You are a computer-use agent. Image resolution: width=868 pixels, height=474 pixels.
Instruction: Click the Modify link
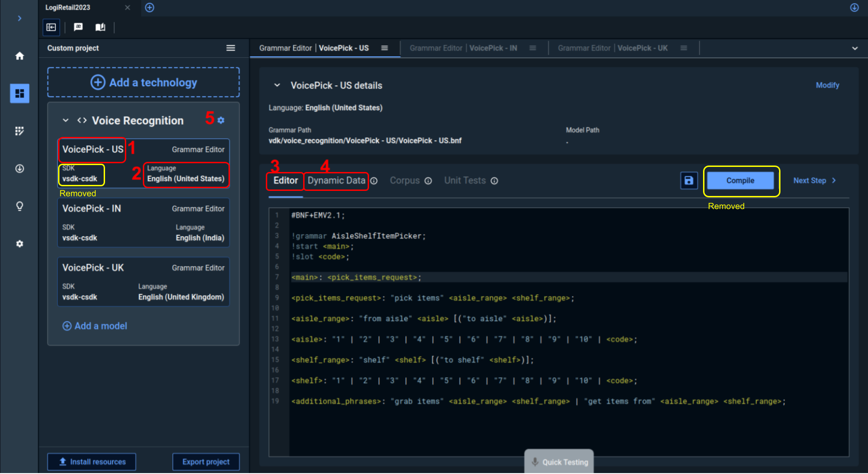pyautogui.click(x=827, y=85)
